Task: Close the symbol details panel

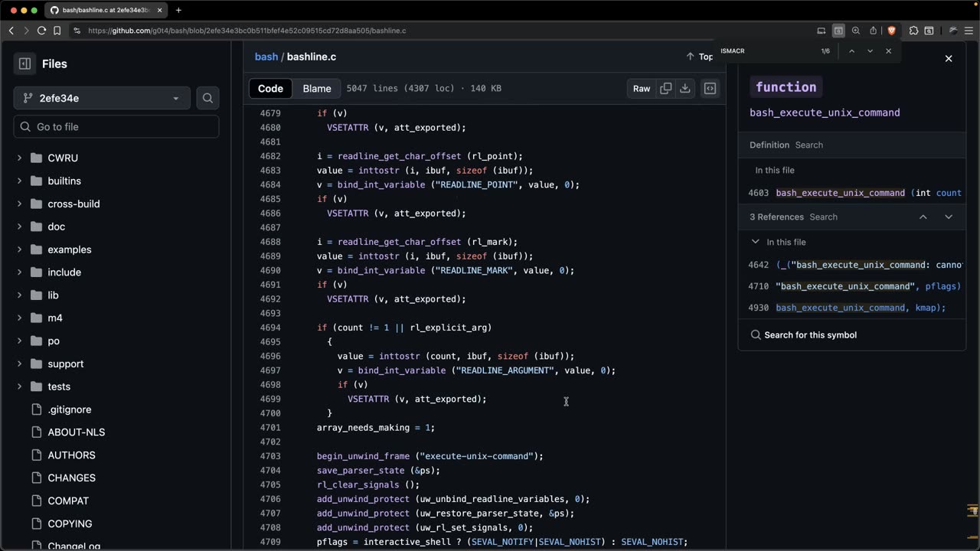Action: [949, 59]
